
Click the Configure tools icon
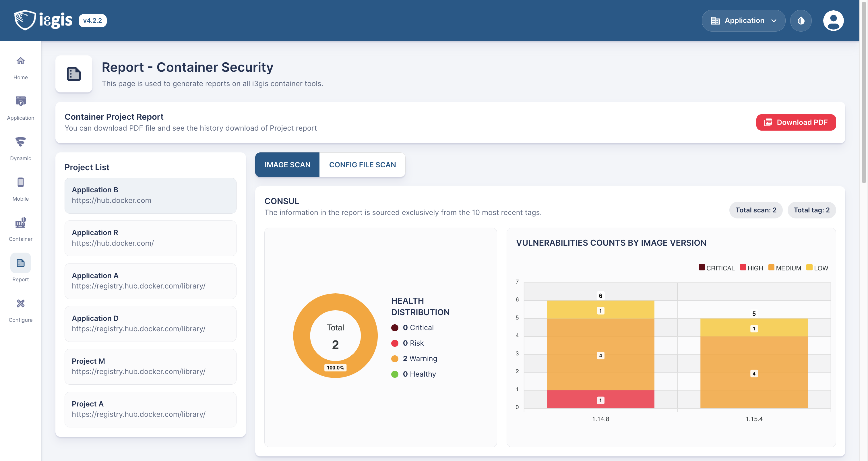(x=21, y=304)
